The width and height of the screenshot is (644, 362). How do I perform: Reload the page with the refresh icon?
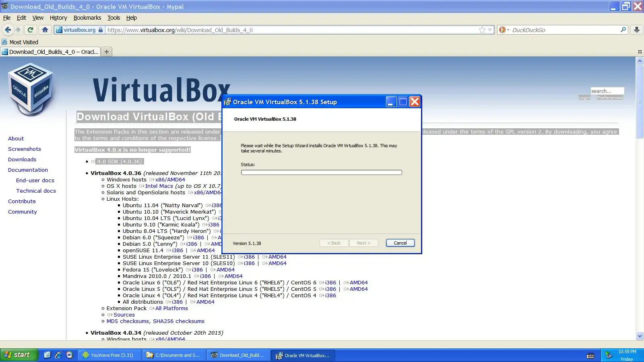30,30
